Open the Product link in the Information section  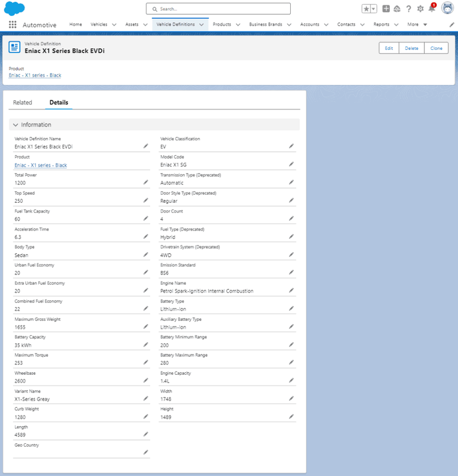(41, 165)
